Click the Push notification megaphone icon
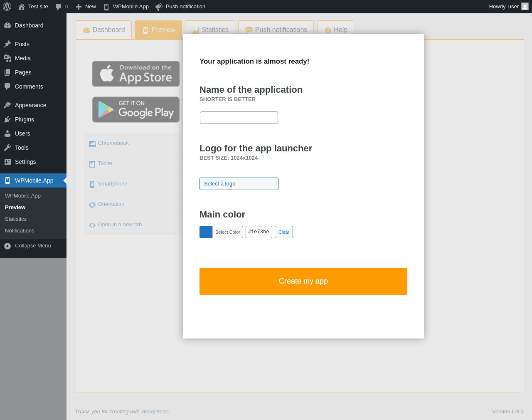The width and height of the screenshot is (532, 420). [159, 7]
